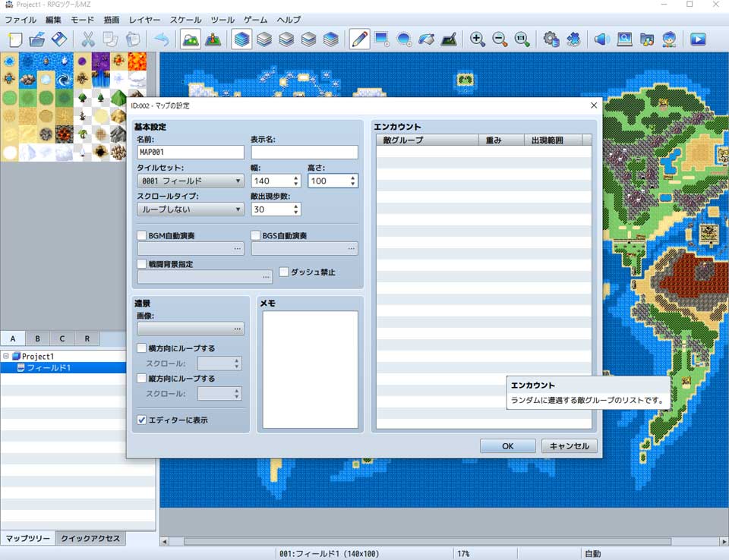Click the map horizontal scrollbar
The height and width of the screenshot is (560, 729).
(428, 542)
